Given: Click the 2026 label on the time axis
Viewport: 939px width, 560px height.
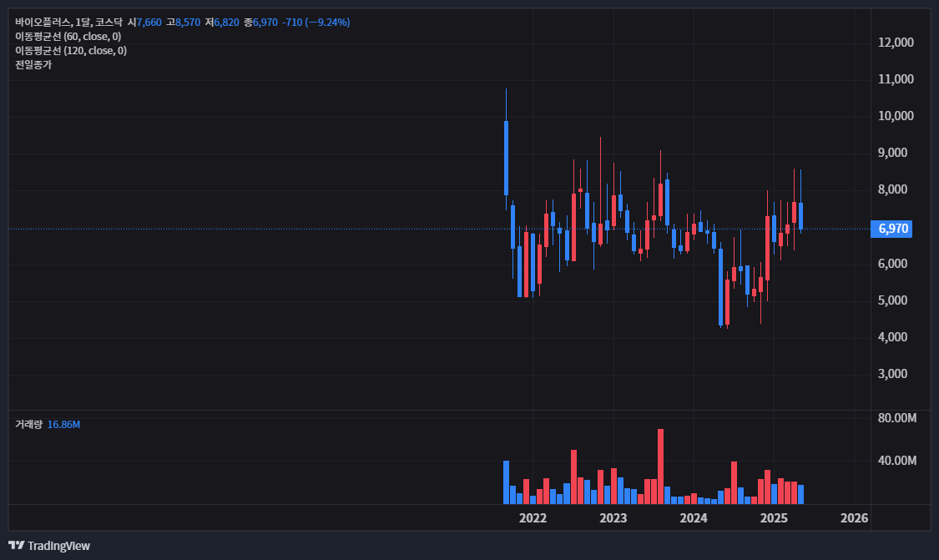Looking at the screenshot, I should click(854, 518).
